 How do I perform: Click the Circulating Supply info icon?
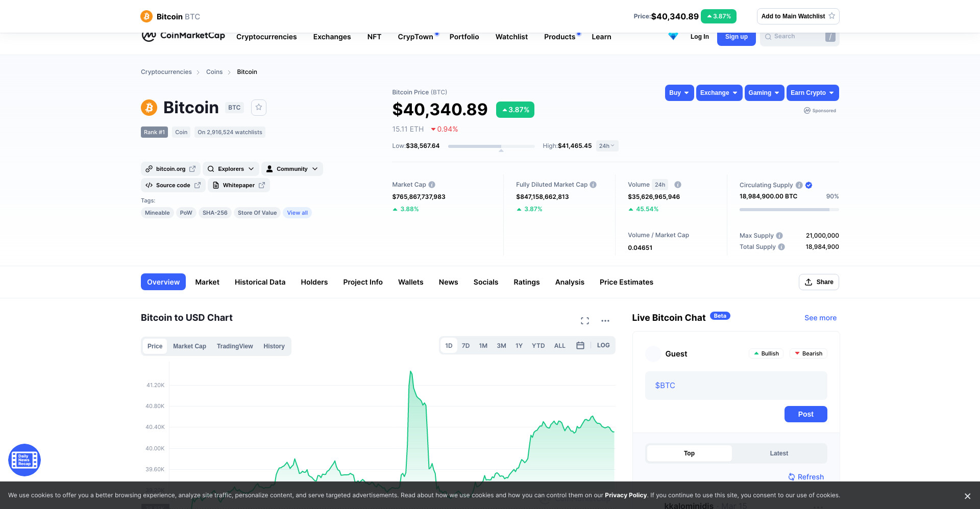799,185
